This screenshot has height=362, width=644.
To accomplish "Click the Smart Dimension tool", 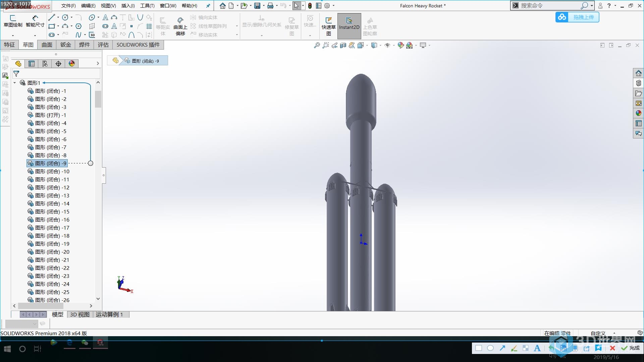I will [35, 22].
